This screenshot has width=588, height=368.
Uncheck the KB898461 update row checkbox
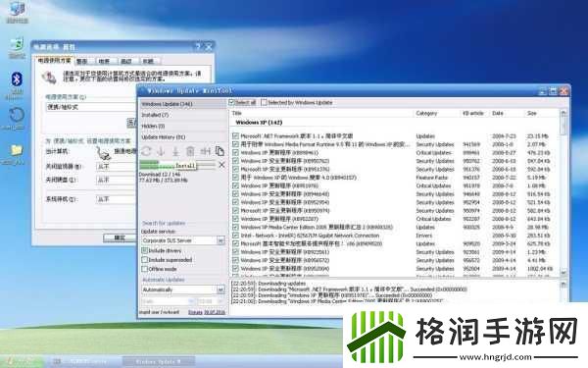[x=235, y=152]
